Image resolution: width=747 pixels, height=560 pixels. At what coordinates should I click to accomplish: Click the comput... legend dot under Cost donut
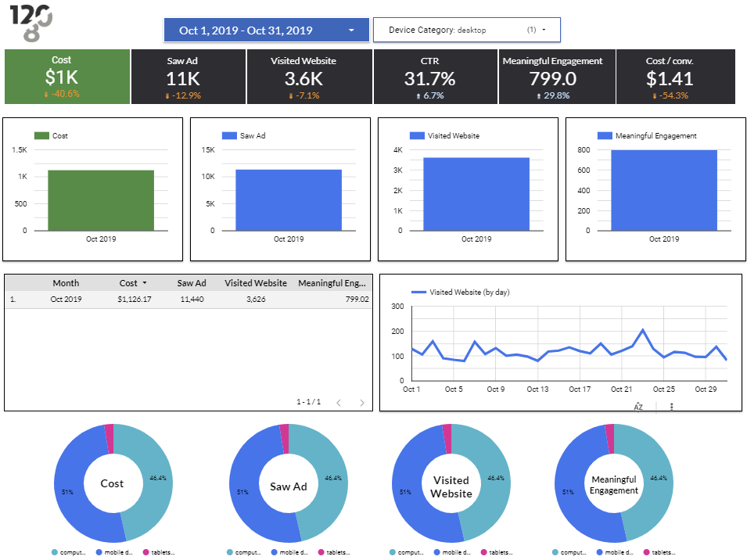point(55,552)
